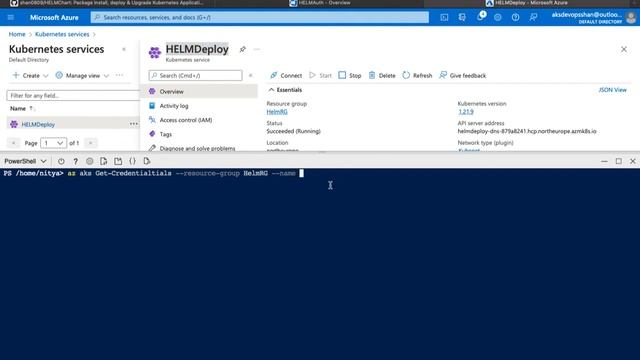640x360 pixels.
Task: Open Kubernetes version 1.21.9 link
Action: tap(466, 111)
